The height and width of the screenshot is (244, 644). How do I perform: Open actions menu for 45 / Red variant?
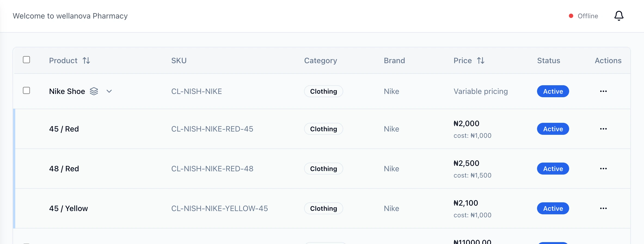603,129
